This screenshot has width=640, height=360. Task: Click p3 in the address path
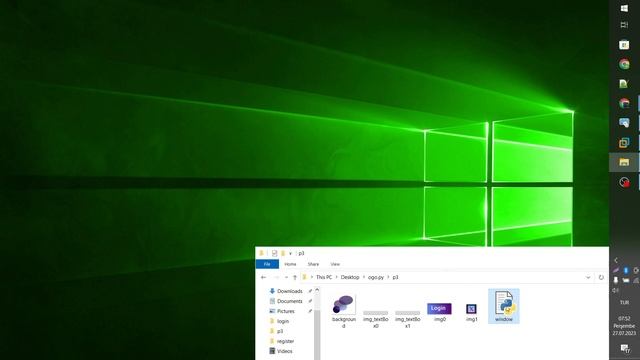[396, 277]
